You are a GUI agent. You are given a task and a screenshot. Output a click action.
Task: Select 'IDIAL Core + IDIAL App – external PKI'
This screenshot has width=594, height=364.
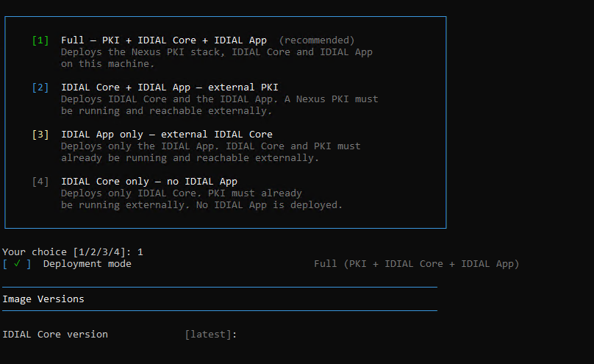click(169, 88)
